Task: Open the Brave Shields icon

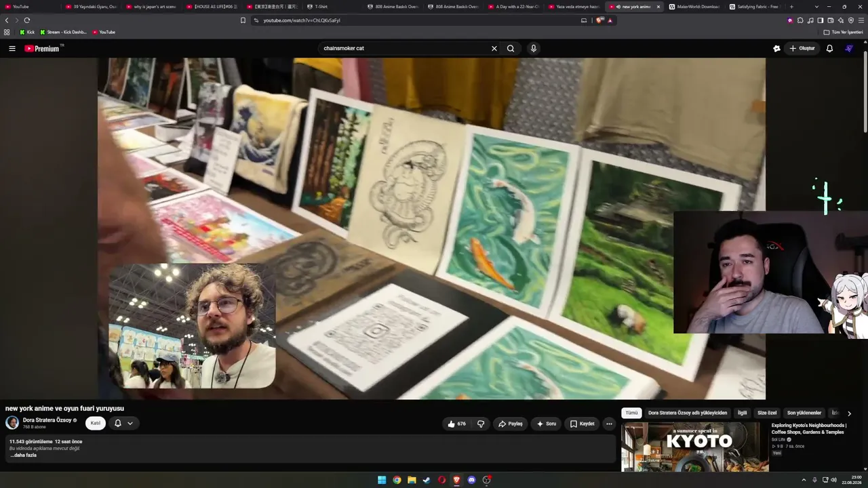Action: tap(599, 20)
